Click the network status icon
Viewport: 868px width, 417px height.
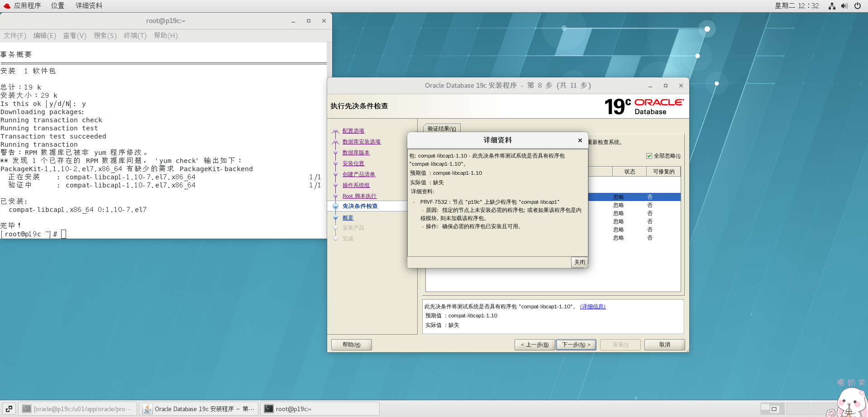point(832,6)
